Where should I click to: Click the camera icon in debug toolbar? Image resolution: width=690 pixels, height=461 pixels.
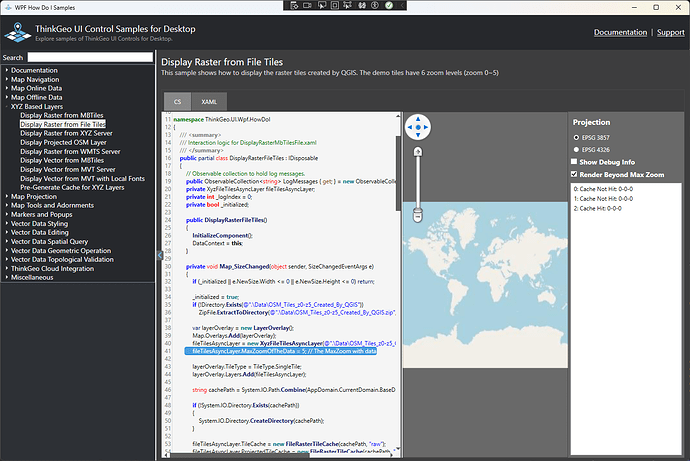pos(307,5)
